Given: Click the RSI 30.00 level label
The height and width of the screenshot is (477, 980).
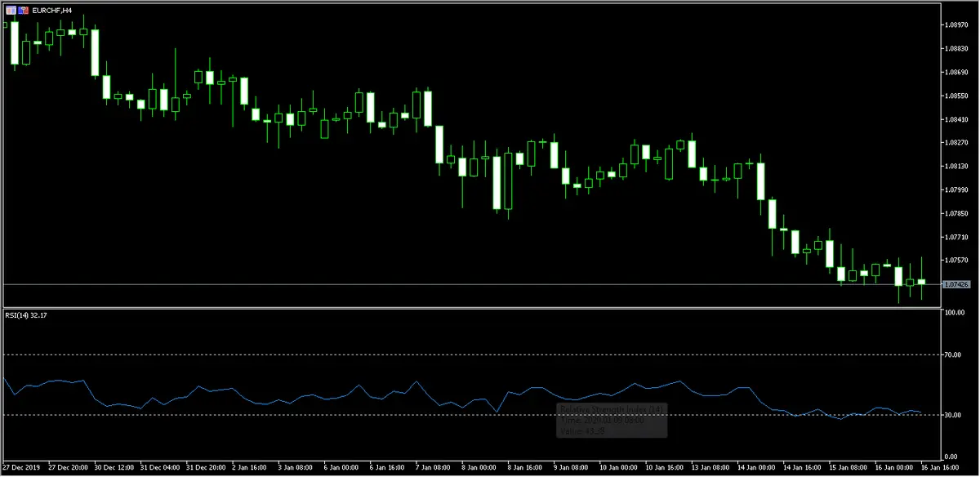Looking at the screenshot, I should pyautogui.click(x=954, y=415).
